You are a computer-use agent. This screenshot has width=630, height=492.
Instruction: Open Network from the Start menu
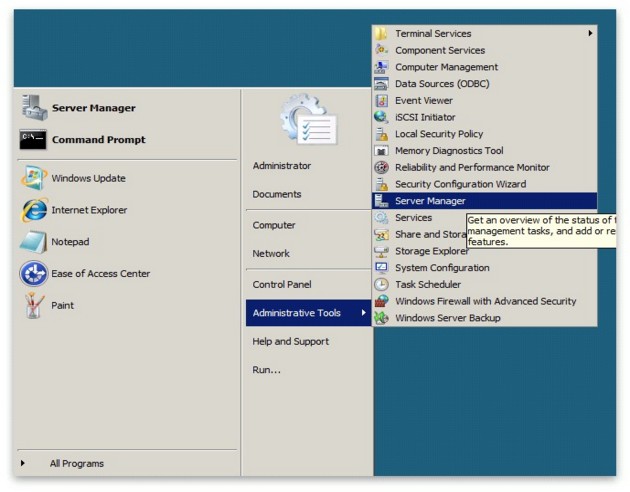(x=271, y=253)
